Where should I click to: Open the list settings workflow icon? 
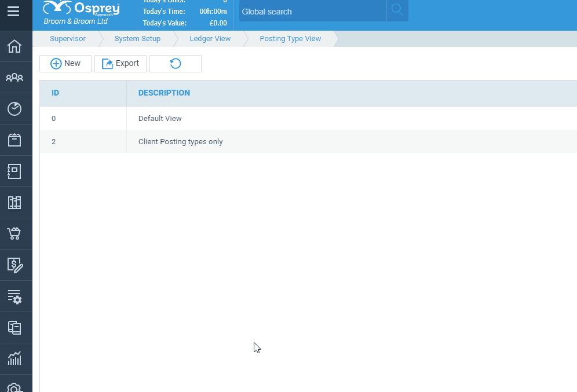coord(14,296)
